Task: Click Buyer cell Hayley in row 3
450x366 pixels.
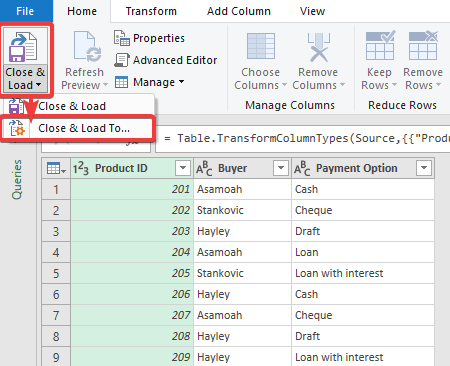Action: pyautogui.click(x=242, y=231)
